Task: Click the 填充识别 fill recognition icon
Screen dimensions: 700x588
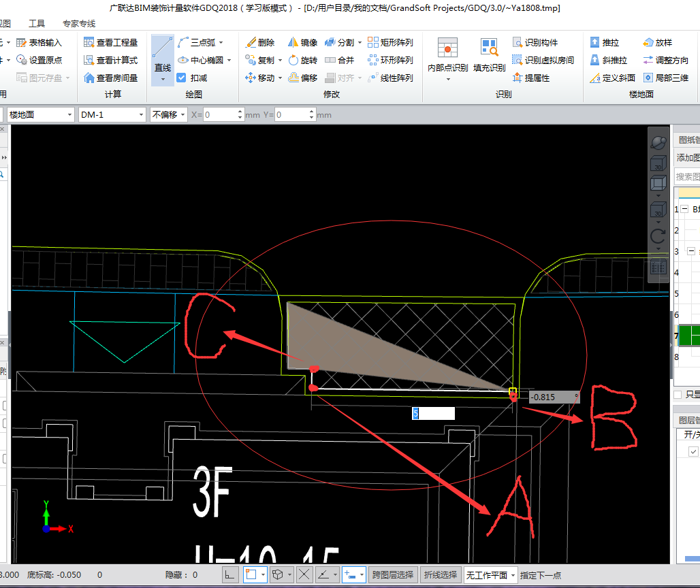Action: tap(490, 48)
